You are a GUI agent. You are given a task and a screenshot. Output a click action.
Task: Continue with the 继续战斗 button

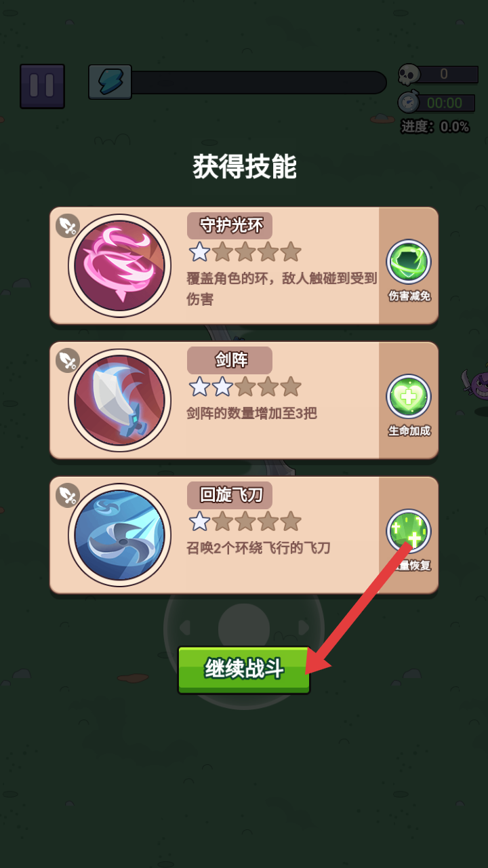[x=244, y=670]
